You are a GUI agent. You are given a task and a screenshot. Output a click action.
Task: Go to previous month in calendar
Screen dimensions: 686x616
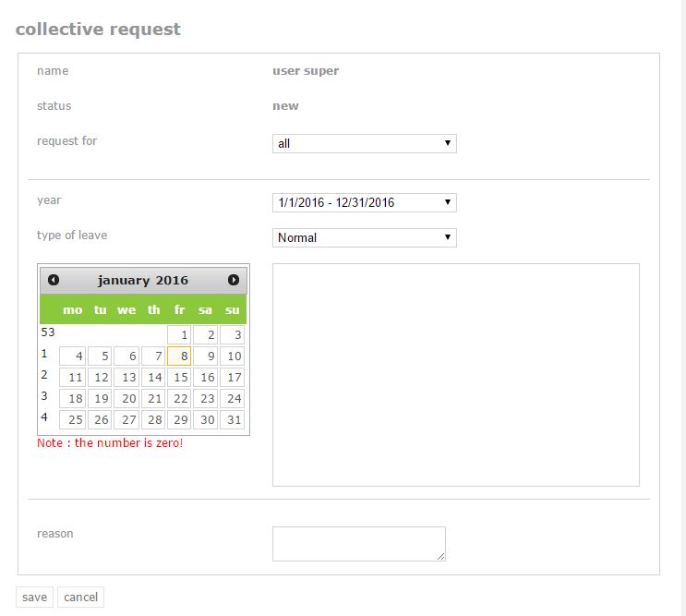click(x=54, y=280)
